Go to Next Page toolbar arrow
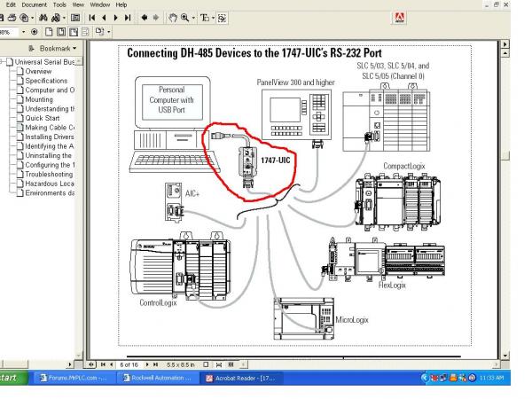 115,18
